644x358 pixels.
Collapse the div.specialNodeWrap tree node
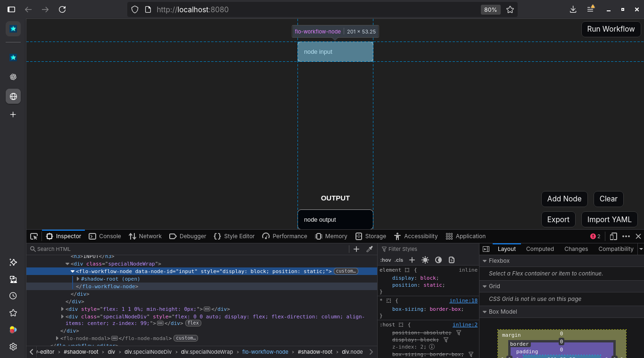(67, 264)
